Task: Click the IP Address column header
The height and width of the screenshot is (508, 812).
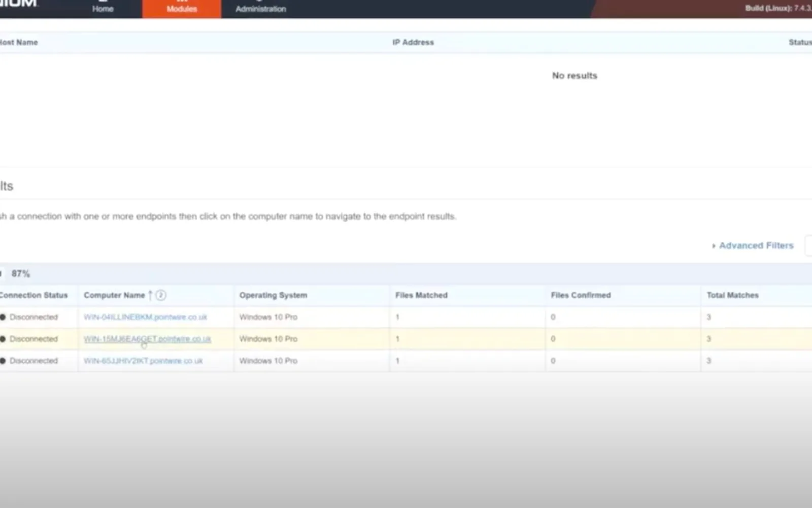Action: click(x=413, y=42)
